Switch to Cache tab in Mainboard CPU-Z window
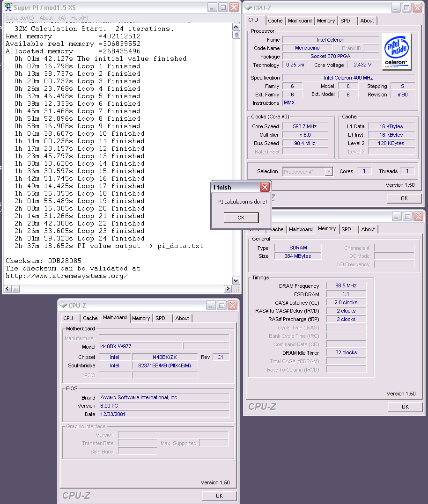The width and height of the screenshot is (428, 504). [90, 318]
